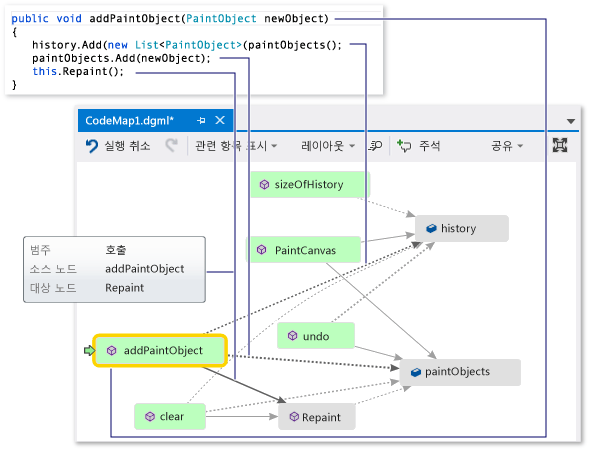Image resolution: width=589 pixels, height=450 pixels.
Task: Open the tab overflow dropdown arrow
Action: (571, 121)
